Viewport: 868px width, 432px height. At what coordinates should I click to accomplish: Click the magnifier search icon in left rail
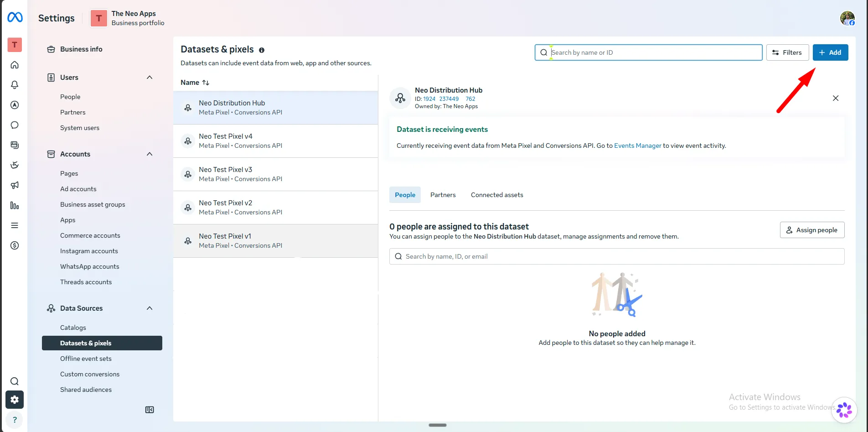coord(15,381)
